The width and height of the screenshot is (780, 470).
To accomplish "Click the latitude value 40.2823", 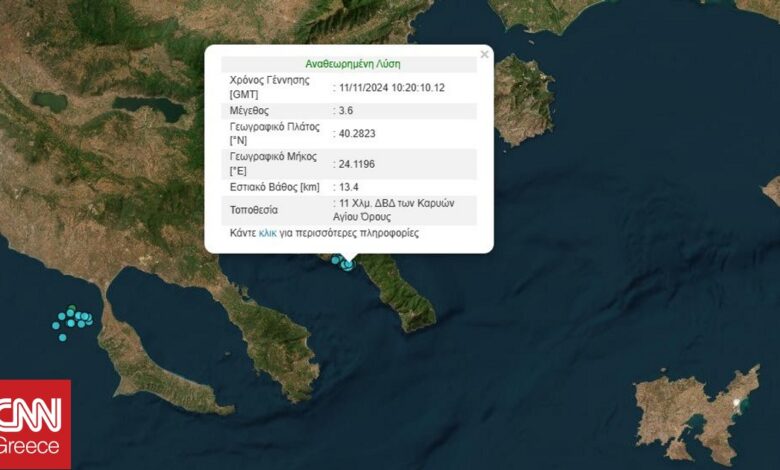I will pyautogui.click(x=357, y=134).
